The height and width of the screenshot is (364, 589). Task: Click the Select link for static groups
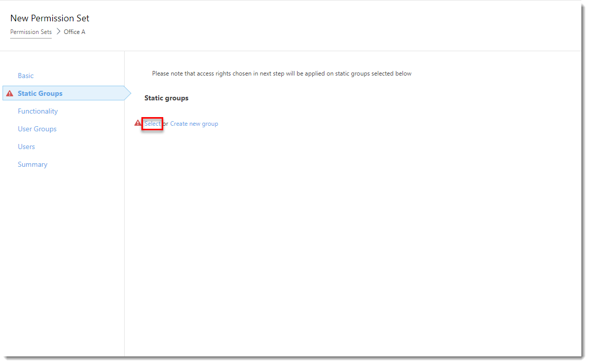[x=152, y=124]
